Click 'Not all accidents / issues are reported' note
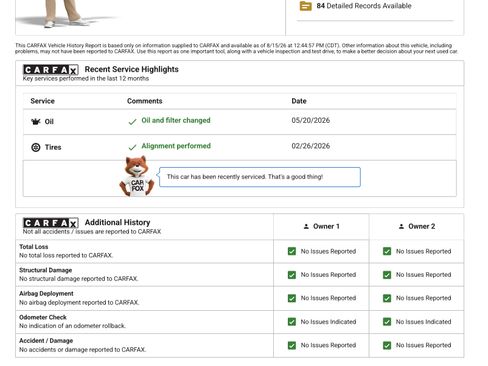Screen dimensions: 488x366 point(92,231)
